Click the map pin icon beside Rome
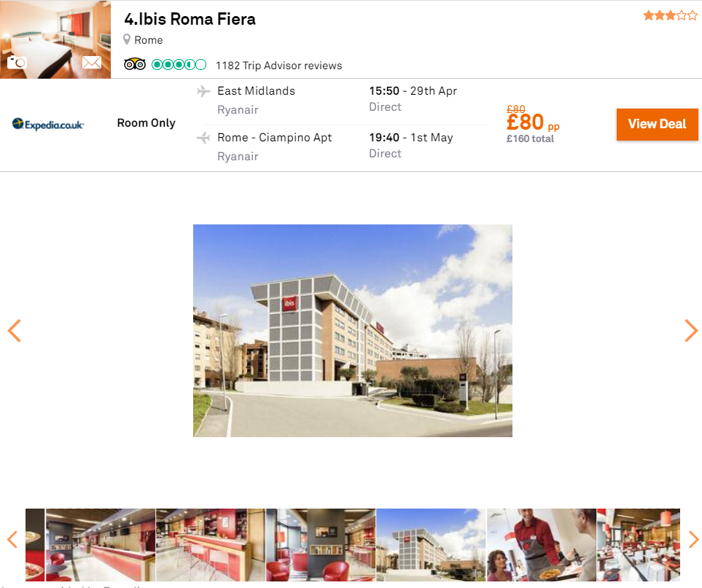702x588 pixels. [127, 40]
